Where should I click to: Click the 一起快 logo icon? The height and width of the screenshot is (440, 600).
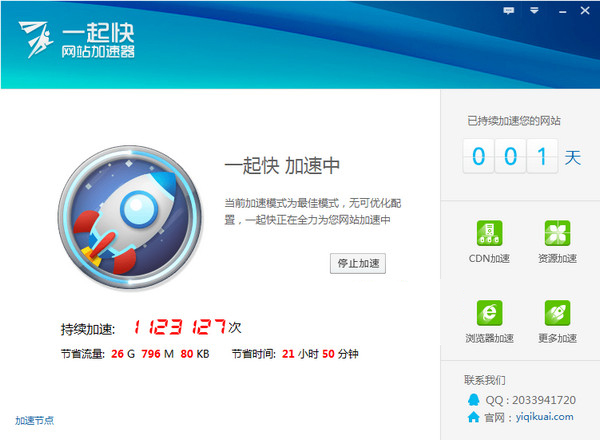[x=36, y=39]
